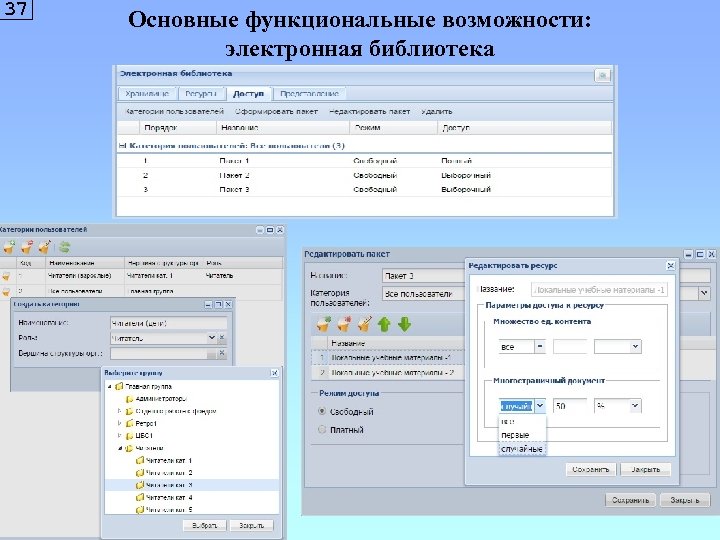
Task: Open the Вершина структуры орг. picker button
Action: click(x=212, y=353)
